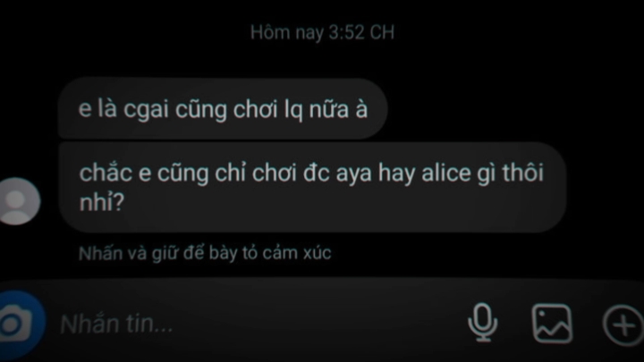Click the word "aya" in the message
This screenshot has width=644, height=362.
tap(354, 173)
